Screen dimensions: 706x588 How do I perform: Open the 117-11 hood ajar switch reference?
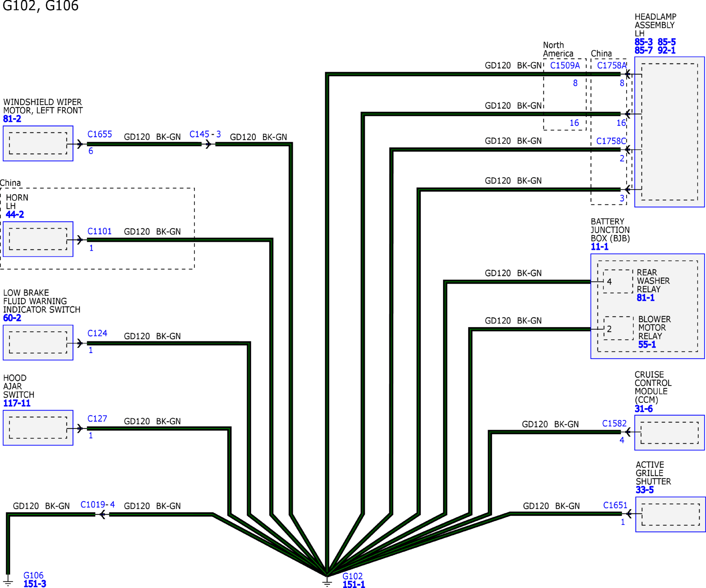[x=17, y=403]
